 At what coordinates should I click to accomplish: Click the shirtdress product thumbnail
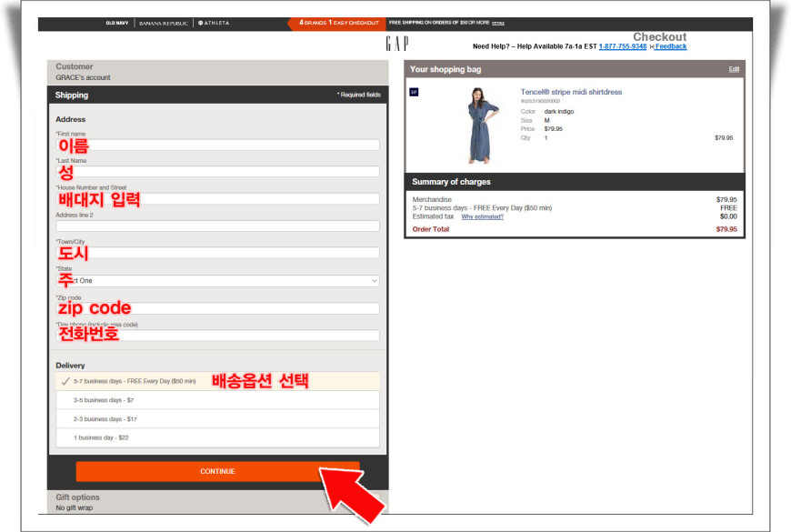click(x=483, y=125)
